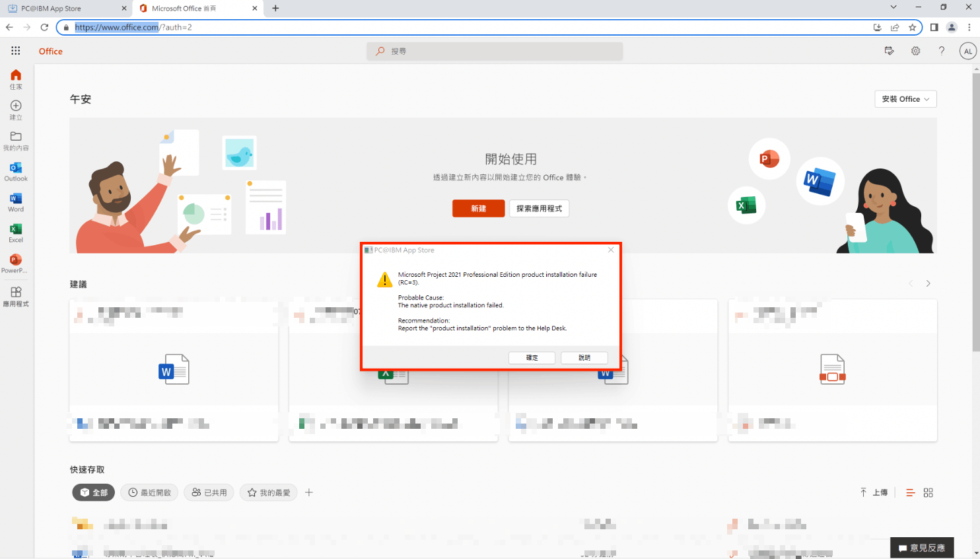Viewport: 980px width, 559px height.
Task: Click the 探索應用程式 button
Action: [539, 208]
